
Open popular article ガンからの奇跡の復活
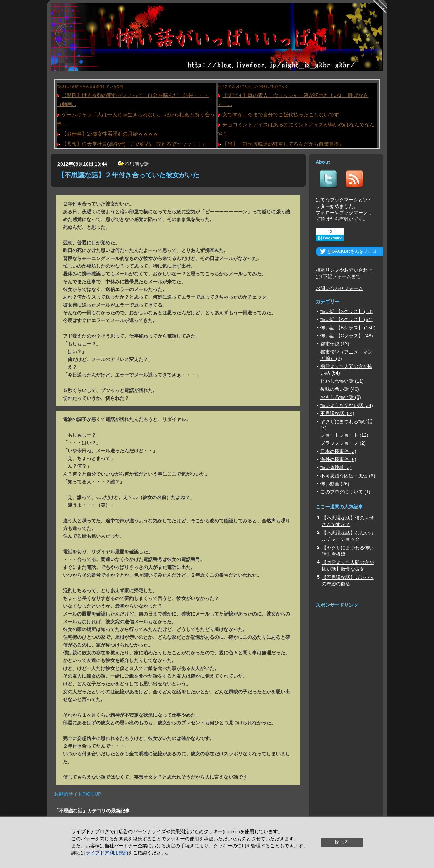(348, 580)
